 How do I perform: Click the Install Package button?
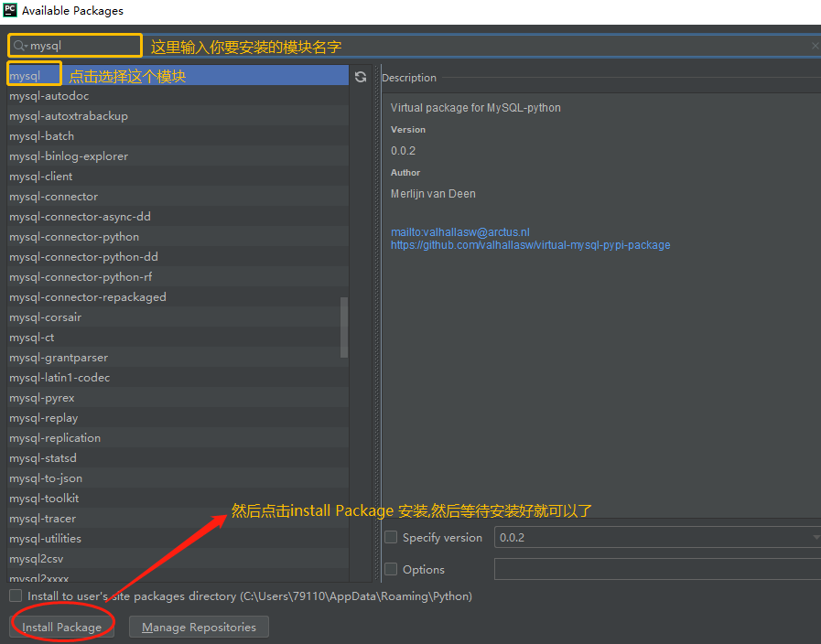coord(62,627)
